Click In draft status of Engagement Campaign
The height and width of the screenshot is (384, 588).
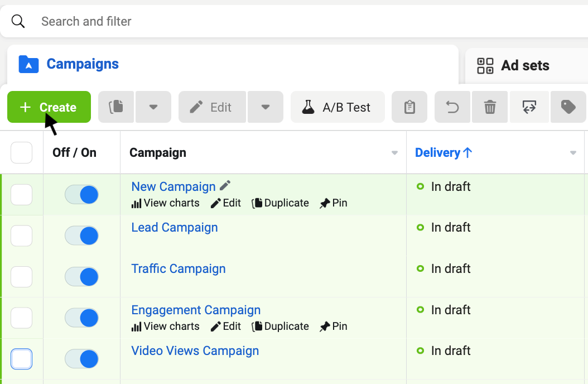444,310
